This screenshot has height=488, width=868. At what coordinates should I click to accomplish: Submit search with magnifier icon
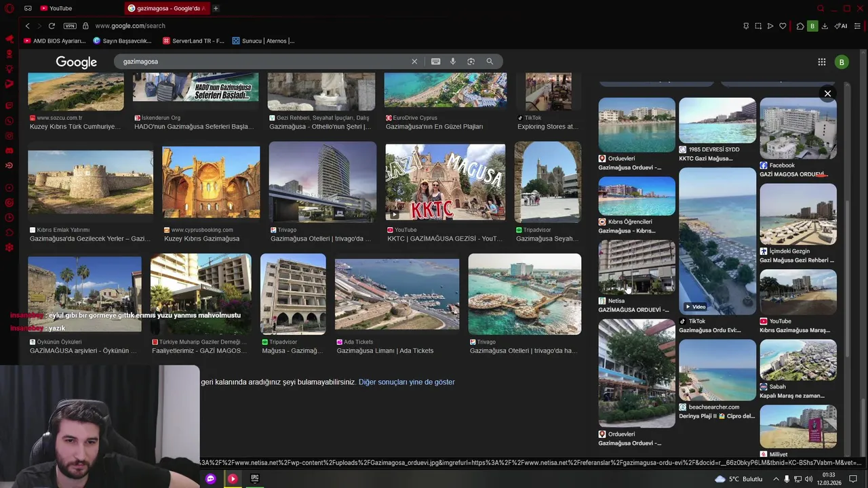[x=490, y=61]
